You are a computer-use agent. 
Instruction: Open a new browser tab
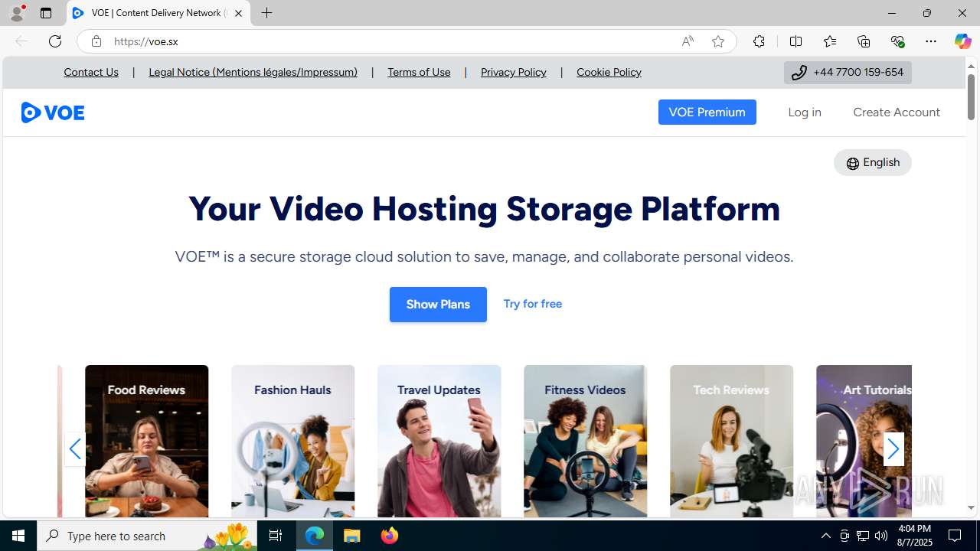266,13
